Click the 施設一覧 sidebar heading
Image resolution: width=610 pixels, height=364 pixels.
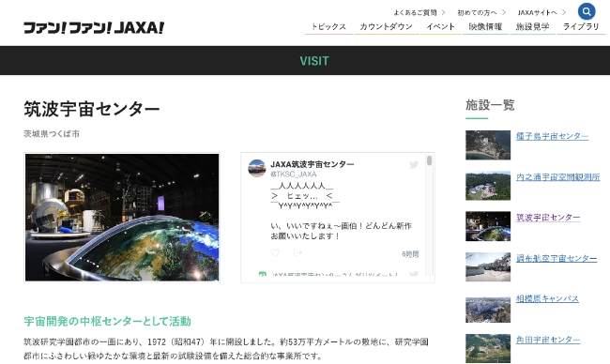click(490, 105)
